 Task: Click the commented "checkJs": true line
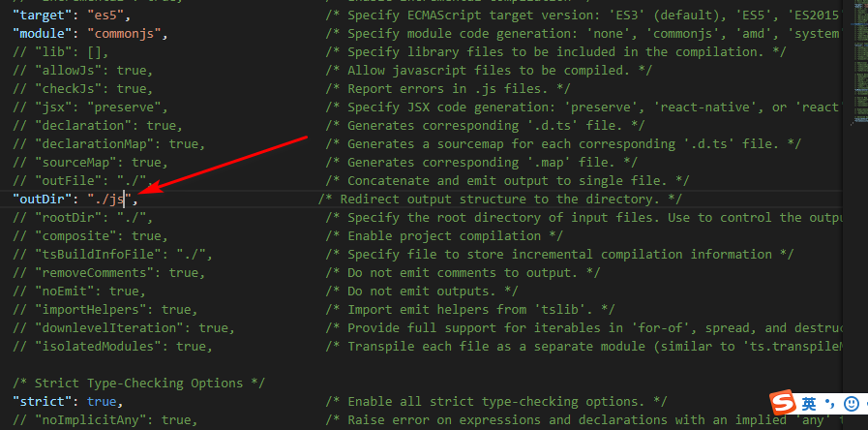coord(83,89)
